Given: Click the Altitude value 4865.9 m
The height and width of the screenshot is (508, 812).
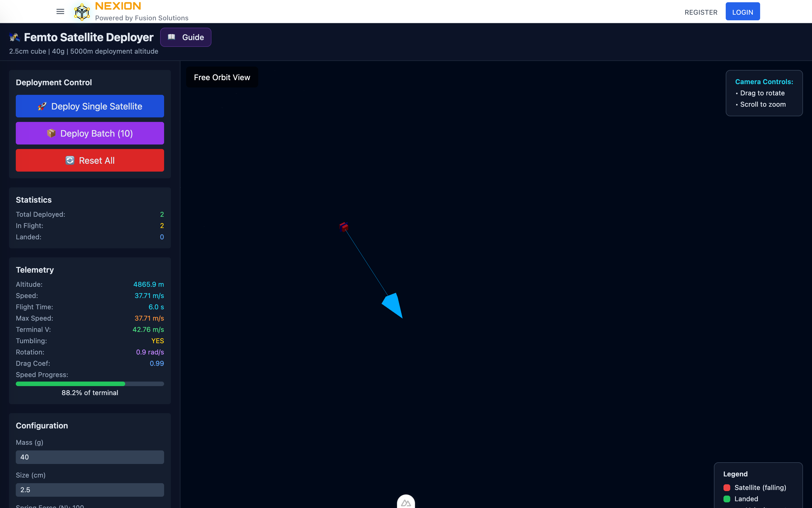Looking at the screenshot, I should click(149, 284).
